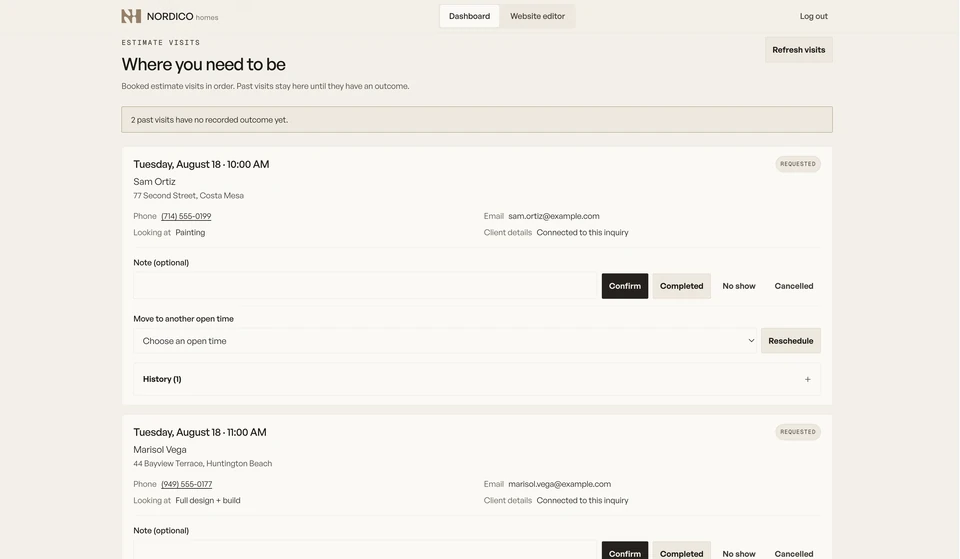The image size is (960, 559).
Task: Expand the History (1) section
Action: click(477, 379)
